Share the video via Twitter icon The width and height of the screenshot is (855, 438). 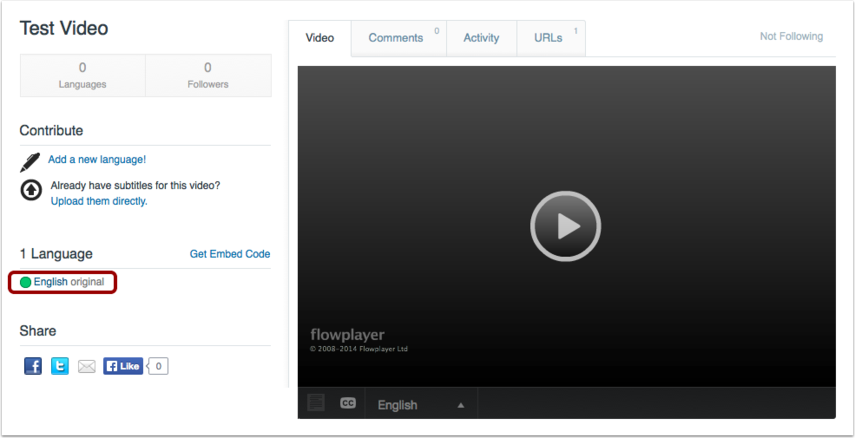tap(60, 366)
